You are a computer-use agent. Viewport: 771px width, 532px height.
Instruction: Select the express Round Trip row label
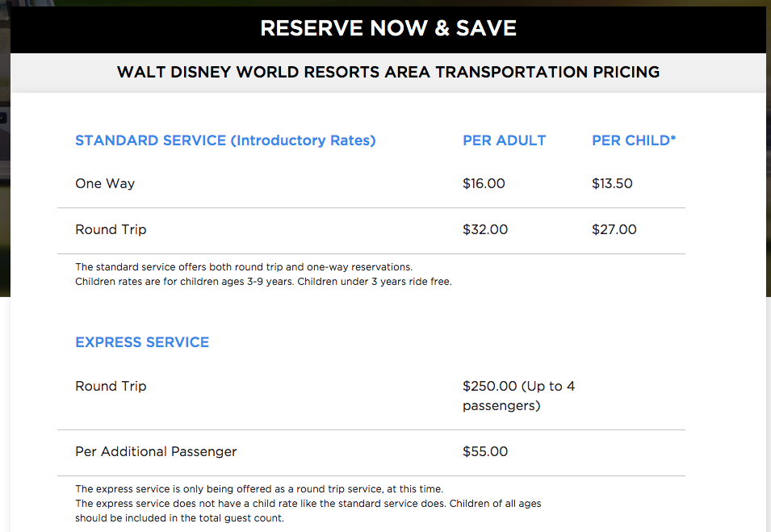[111, 386]
